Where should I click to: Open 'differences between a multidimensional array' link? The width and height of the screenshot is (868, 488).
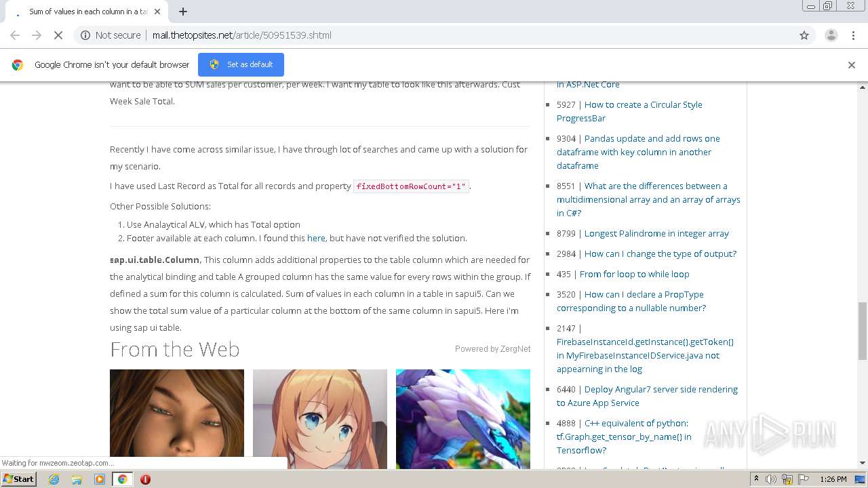(648, 199)
